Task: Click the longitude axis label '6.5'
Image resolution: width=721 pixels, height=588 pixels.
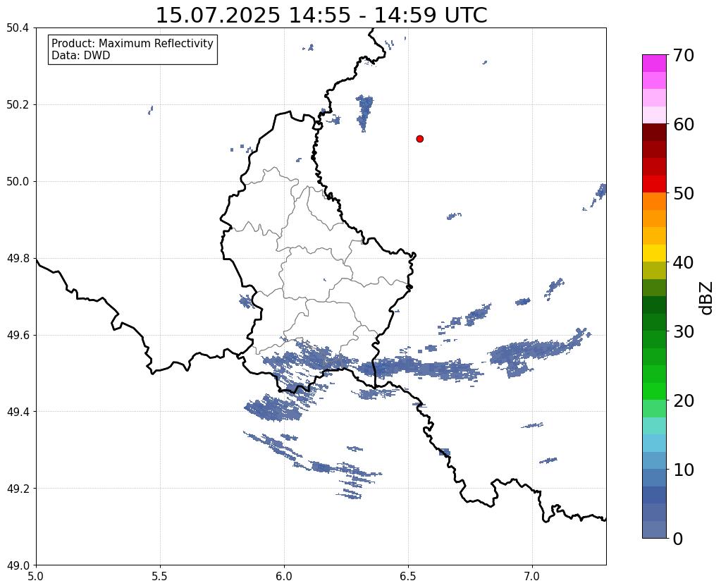Action: coord(408,576)
